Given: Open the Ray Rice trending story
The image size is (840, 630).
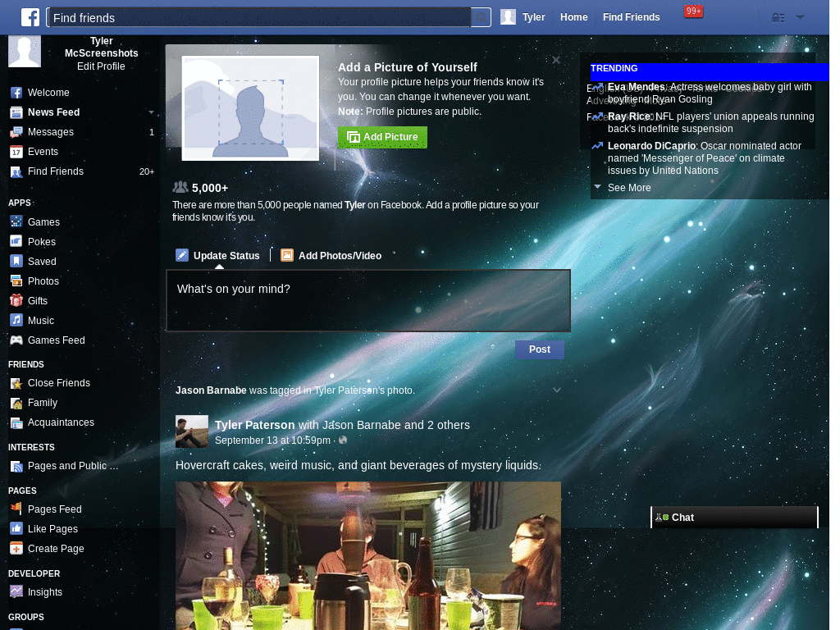Looking at the screenshot, I should tap(710, 123).
